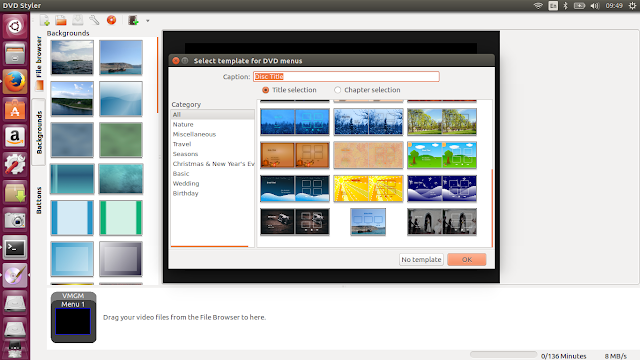
Task: Click the template list vertical scrollbar
Action: [492, 208]
